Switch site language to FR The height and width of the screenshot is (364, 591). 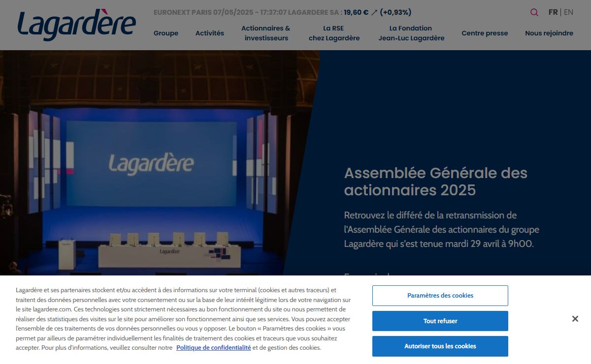[x=553, y=12]
